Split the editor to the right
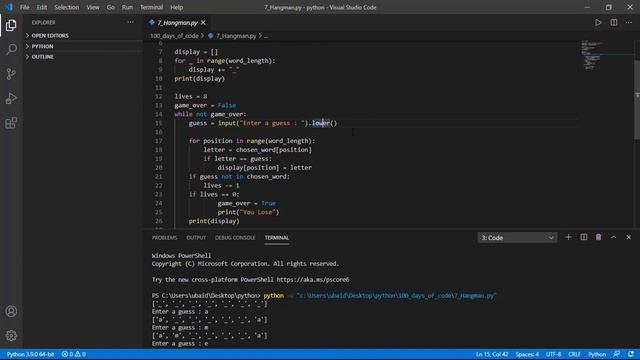640x360 pixels. click(613, 22)
